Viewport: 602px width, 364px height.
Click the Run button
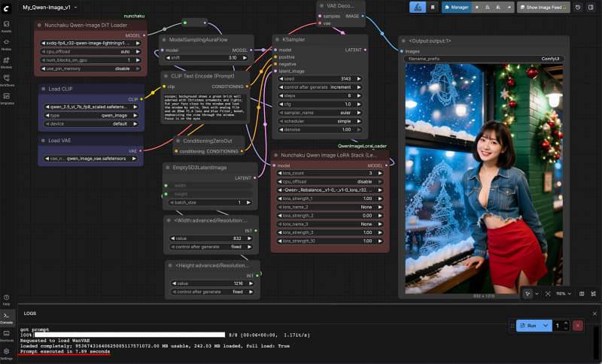click(528, 326)
